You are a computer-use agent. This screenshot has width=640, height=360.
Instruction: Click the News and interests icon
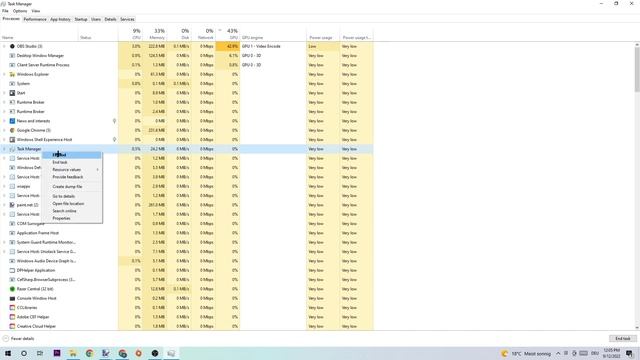point(12,121)
